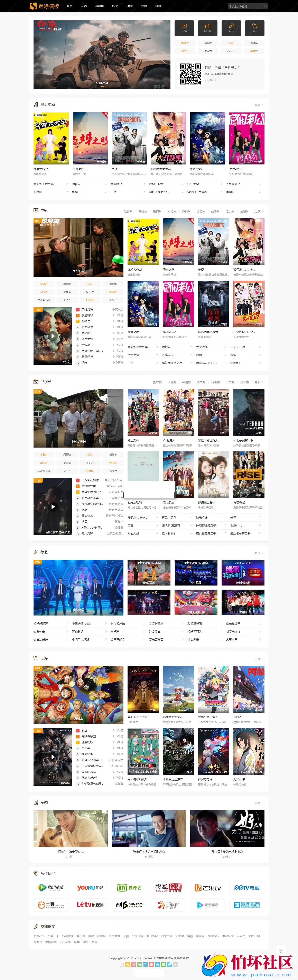Viewport: 298px width, 980px height.
Task: Click the 爱奇艺 partner logo
Action: 129,888
